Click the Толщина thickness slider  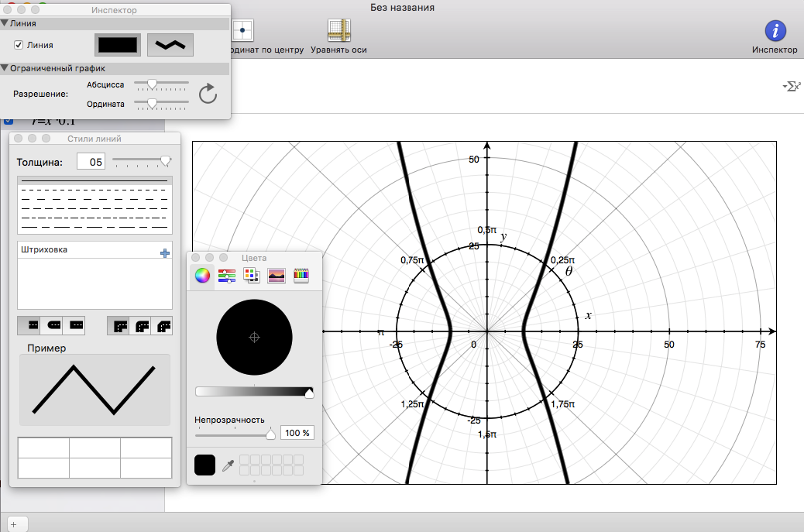click(x=142, y=161)
